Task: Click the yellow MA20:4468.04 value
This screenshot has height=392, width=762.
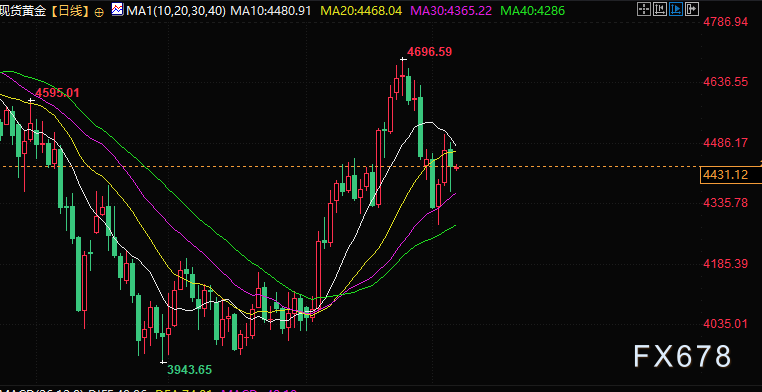Action: click(x=360, y=11)
